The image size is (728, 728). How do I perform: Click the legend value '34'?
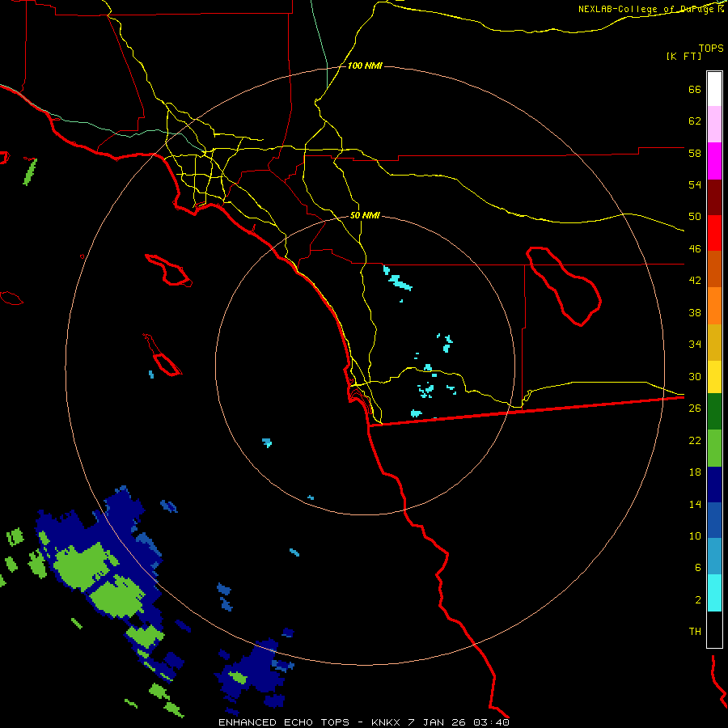pos(695,344)
